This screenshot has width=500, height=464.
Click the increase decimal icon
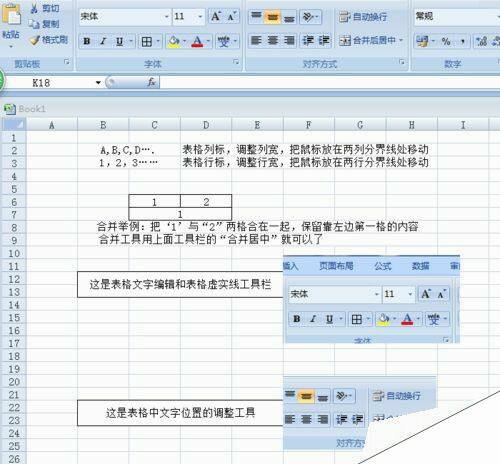(x=481, y=41)
